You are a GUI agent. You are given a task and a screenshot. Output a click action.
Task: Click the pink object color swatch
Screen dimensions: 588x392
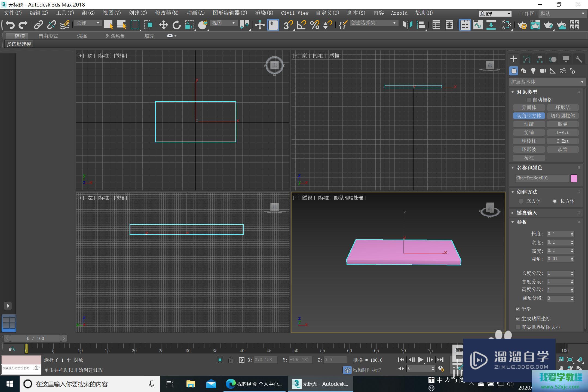(x=574, y=178)
